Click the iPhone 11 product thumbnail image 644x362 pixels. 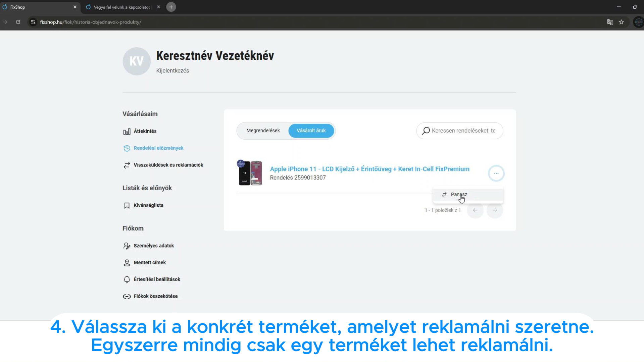(x=250, y=173)
